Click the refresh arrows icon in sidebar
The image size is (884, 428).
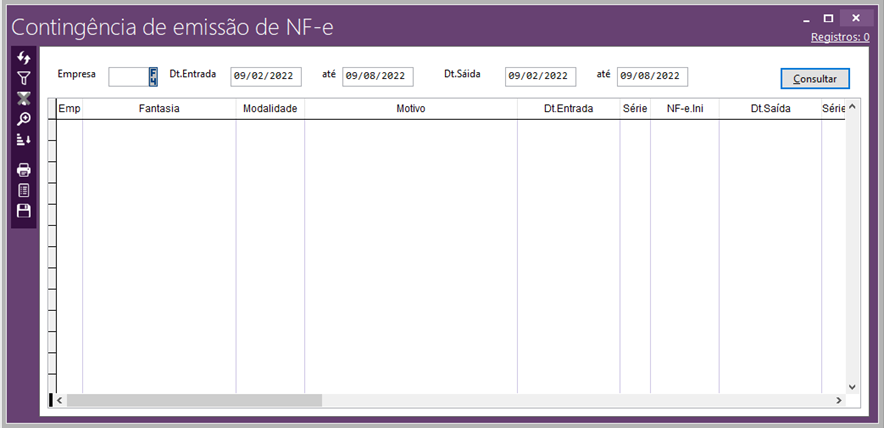[x=24, y=58]
